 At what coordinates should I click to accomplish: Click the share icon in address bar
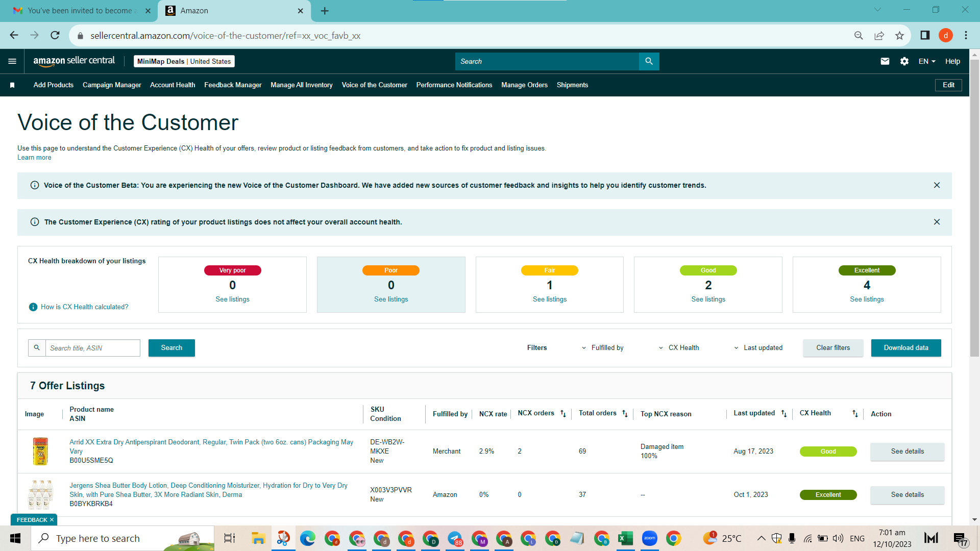point(879,35)
